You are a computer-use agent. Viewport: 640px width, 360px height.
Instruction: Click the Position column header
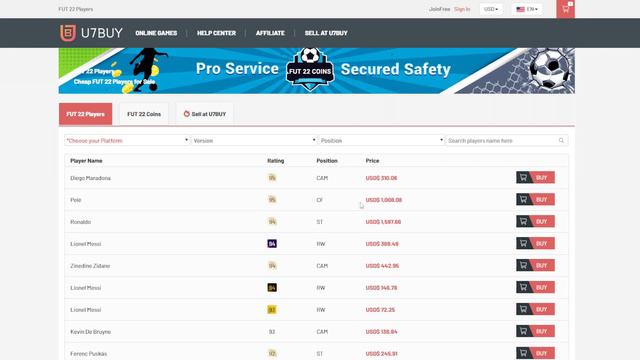point(327,161)
